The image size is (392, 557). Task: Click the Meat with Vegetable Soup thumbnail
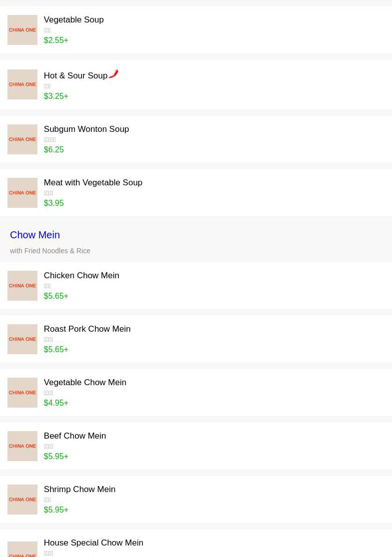tap(22, 193)
